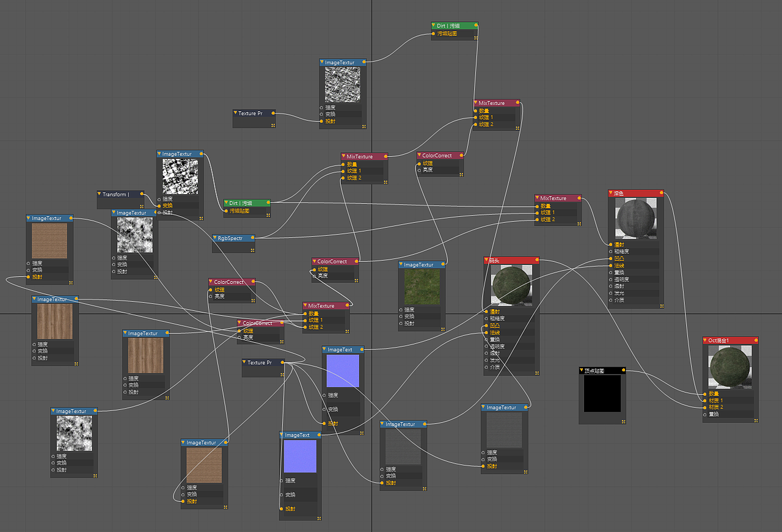
Task: Select the 深色 material preview sphere
Action: click(635, 219)
